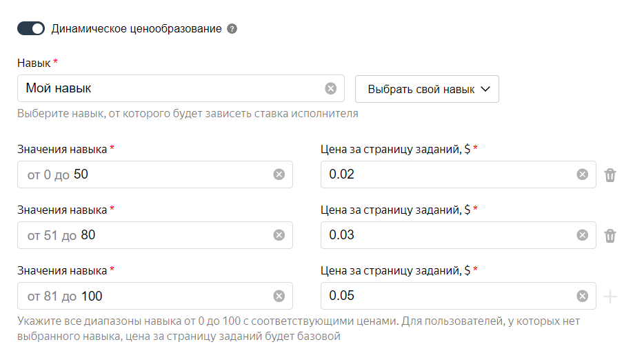This screenshot has height=351, width=644.
Task: Clear the 0.03 price field
Action: (583, 235)
